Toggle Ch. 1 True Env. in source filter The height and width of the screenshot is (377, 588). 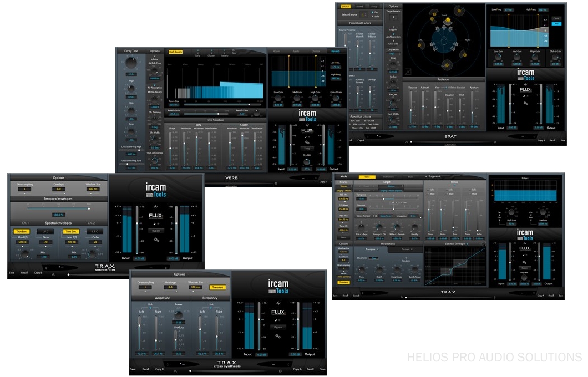pos(21,231)
